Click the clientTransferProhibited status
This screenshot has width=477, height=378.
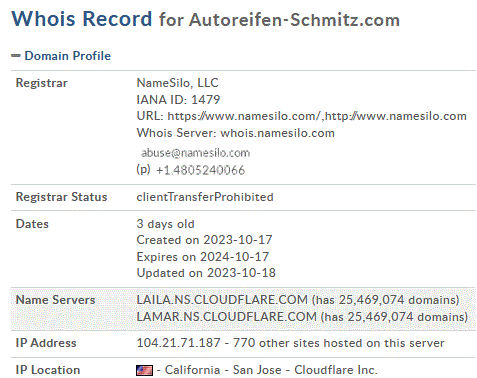205,197
